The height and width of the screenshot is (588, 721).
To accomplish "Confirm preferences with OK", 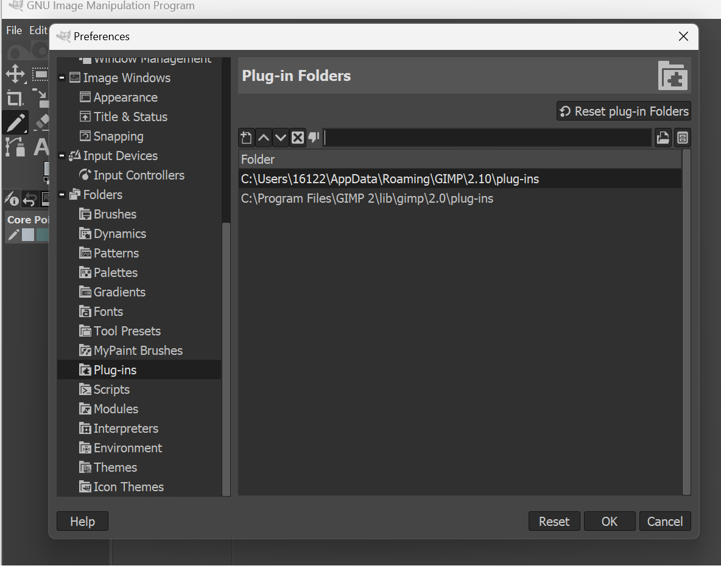I will (610, 521).
